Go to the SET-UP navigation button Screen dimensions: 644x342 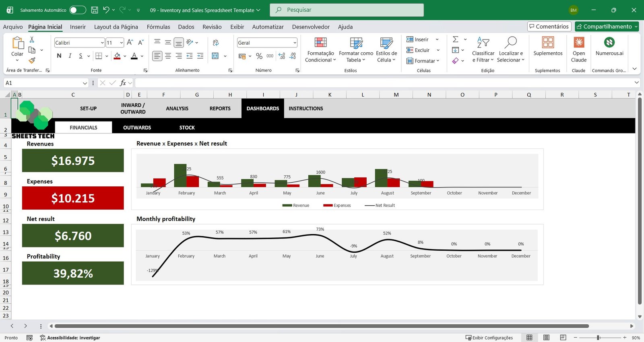pos(89,109)
